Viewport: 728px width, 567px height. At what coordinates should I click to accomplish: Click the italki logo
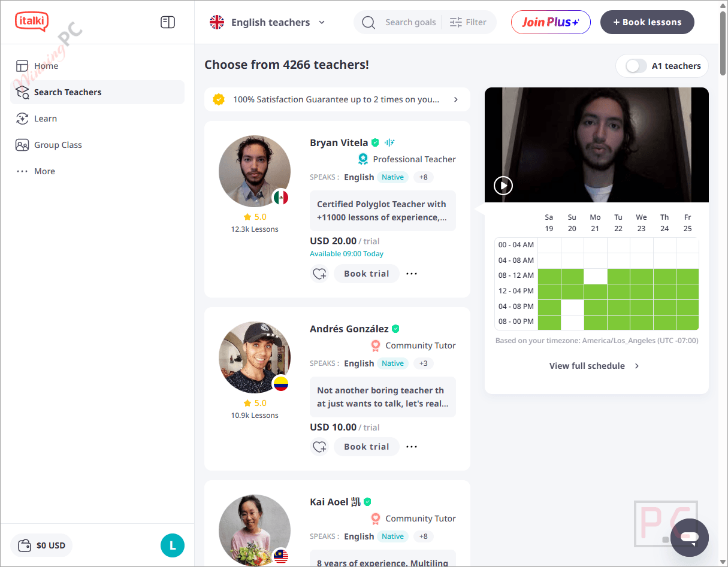32,22
